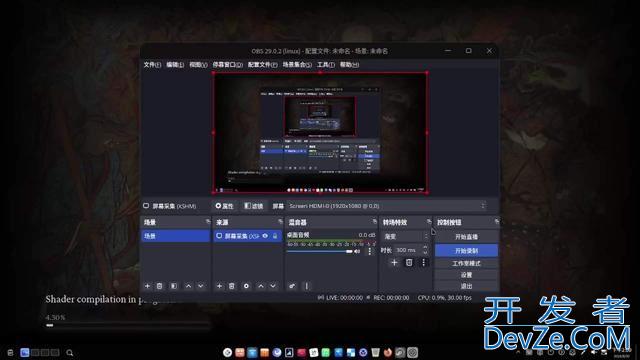
Task: Move source up in Sources panel
Action: pyautogui.click(x=261, y=286)
